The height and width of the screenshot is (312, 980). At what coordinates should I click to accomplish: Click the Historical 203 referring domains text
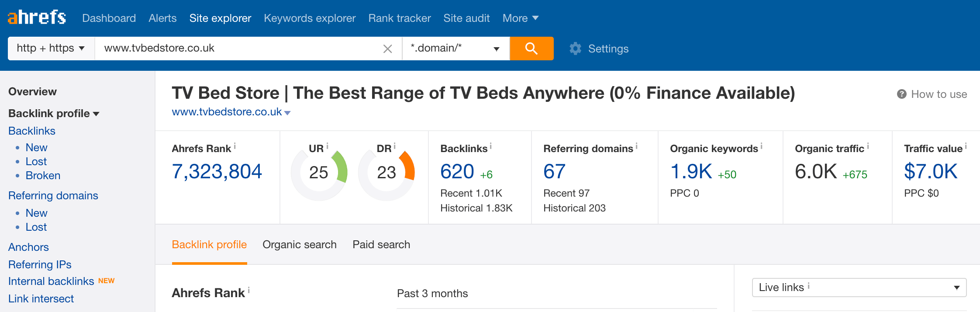574,208
